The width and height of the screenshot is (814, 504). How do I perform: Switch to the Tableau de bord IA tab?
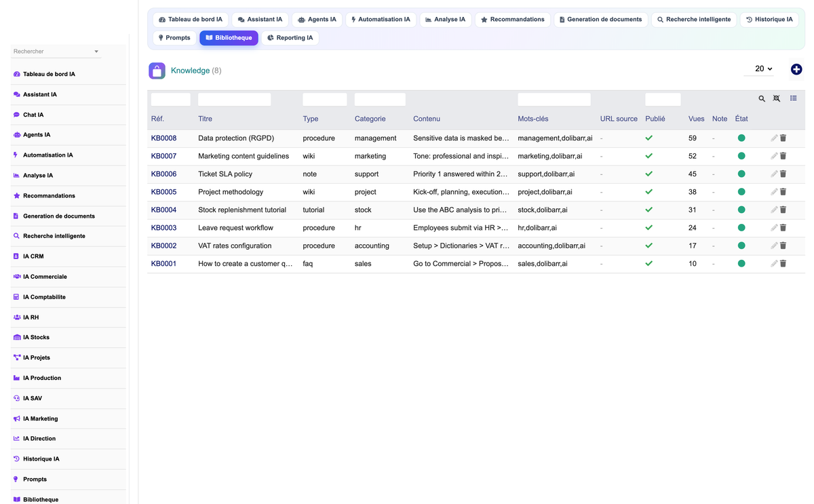point(191,20)
